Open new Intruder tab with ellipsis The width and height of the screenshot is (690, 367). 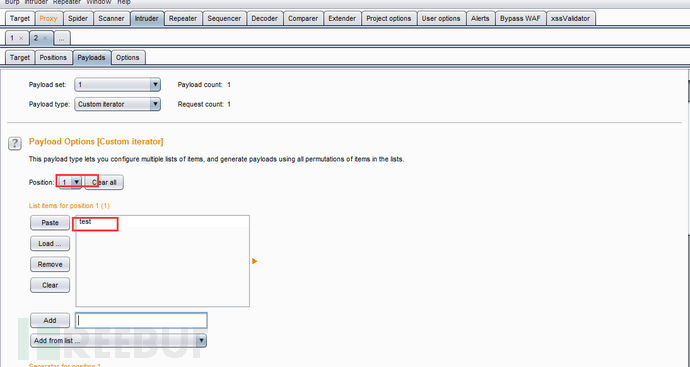(62, 38)
